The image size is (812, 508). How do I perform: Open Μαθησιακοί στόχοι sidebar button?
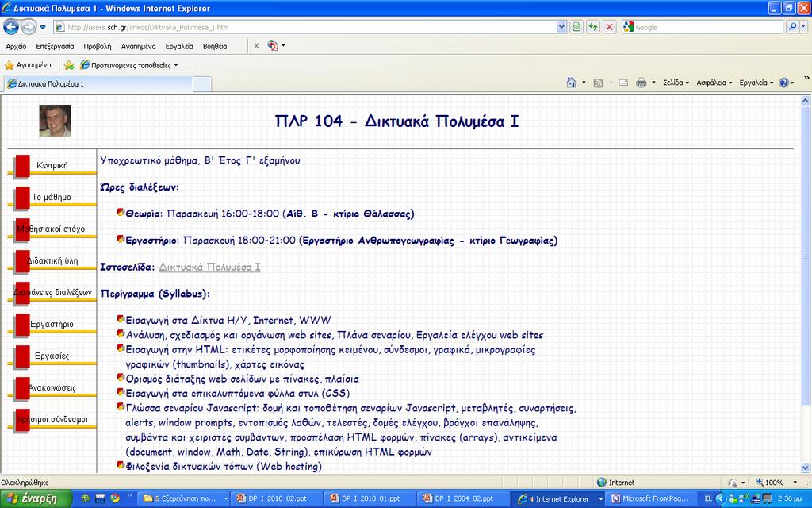[x=52, y=229]
